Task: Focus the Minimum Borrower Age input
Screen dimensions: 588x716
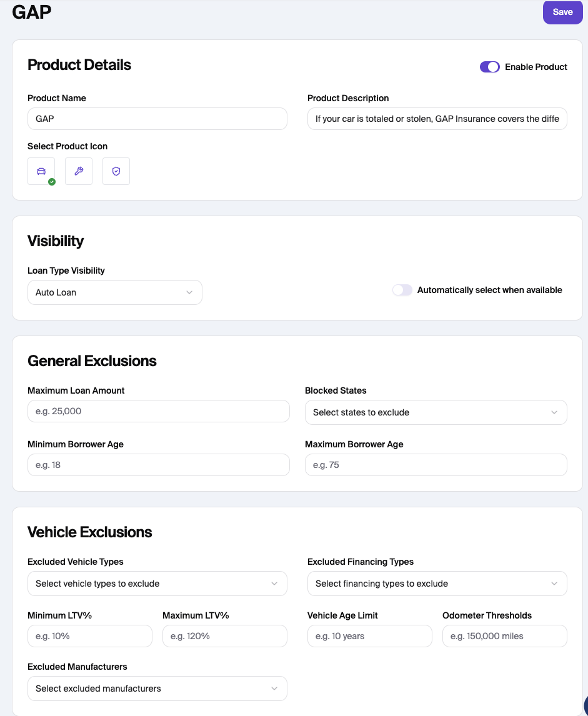Action: pyautogui.click(x=158, y=465)
